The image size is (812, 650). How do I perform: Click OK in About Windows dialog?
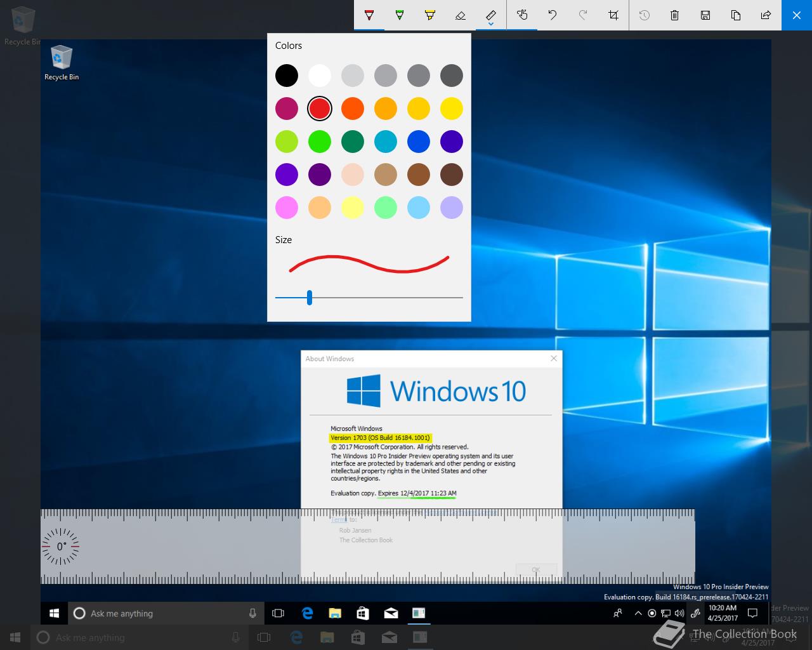[536, 569]
